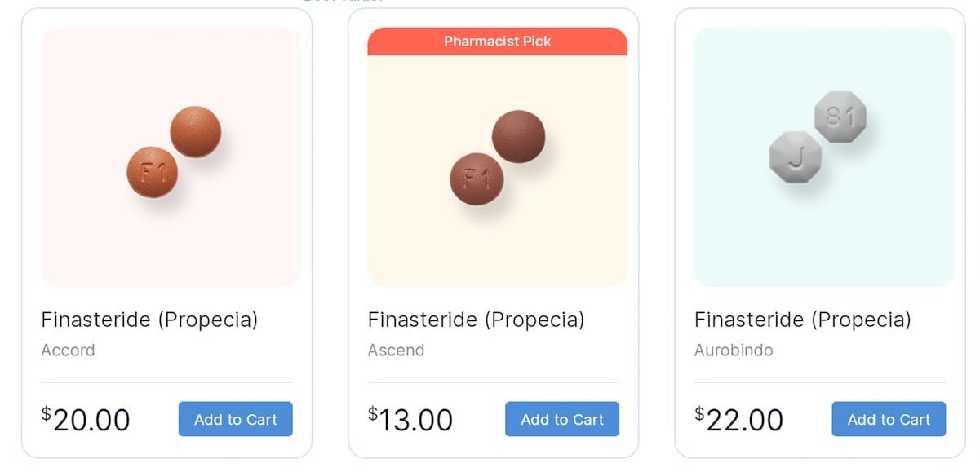Add the Accord Finasteride to cart
Screen dimensions: 980x472
(x=235, y=419)
